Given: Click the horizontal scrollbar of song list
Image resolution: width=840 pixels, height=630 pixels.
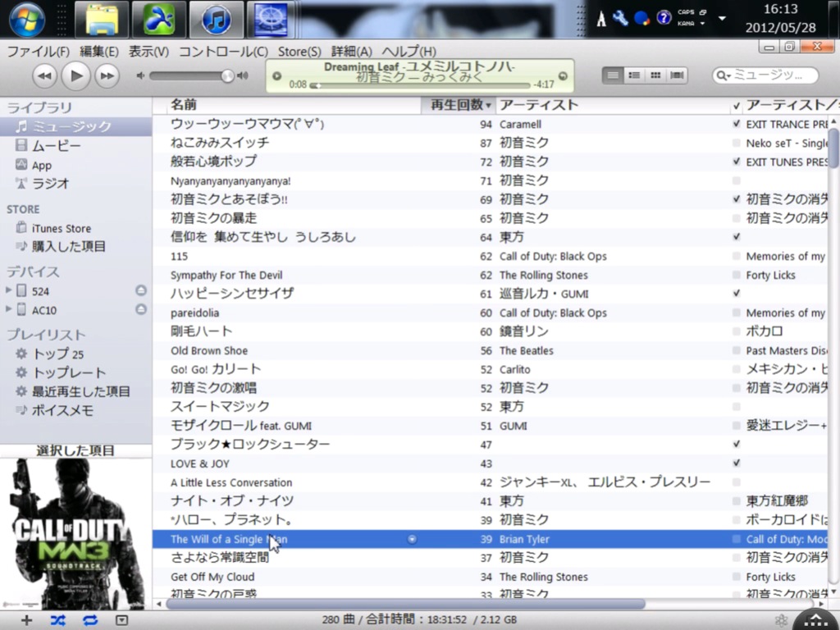Looking at the screenshot, I should 405,605.
